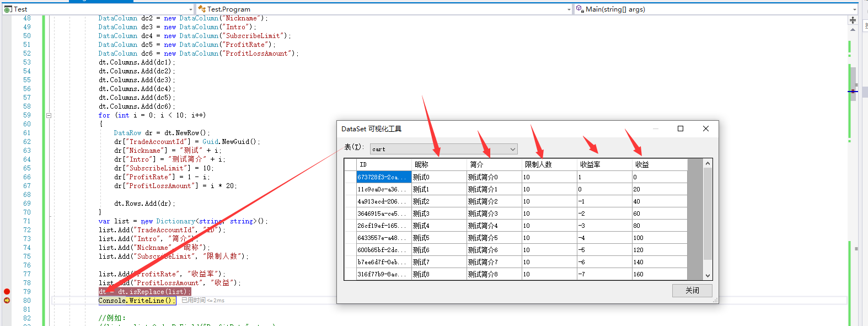Click the code editor scroll up arrow
Image resolution: width=868 pixels, height=326 pixels.
coord(853,30)
